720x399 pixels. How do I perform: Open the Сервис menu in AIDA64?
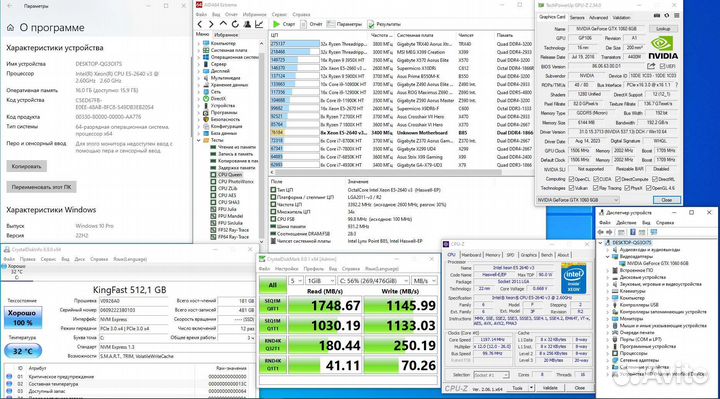coord(279,15)
